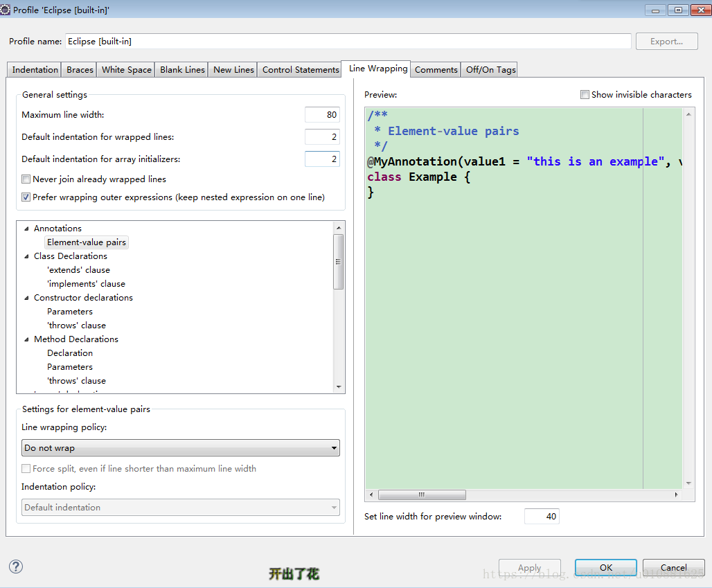Viewport: 712px width, 588px height.
Task: Toggle Prefer wrapping outer expressions checkbox
Action: [x=26, y=197]
